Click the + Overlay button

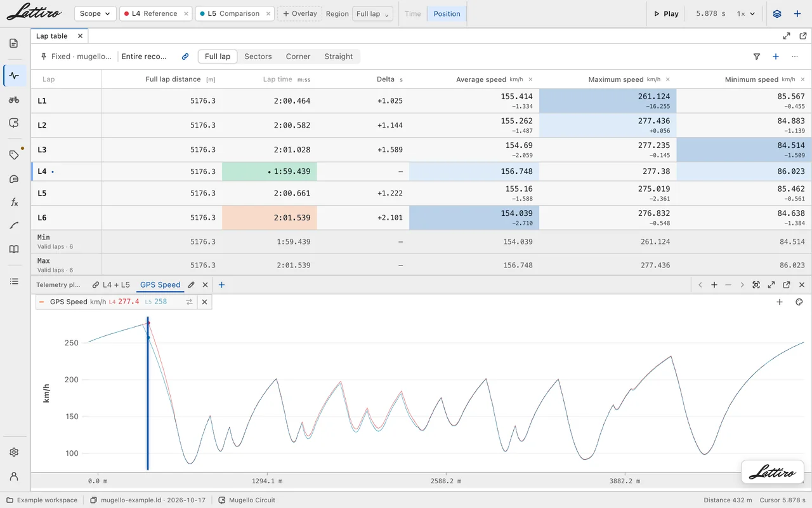click(300, 13)
